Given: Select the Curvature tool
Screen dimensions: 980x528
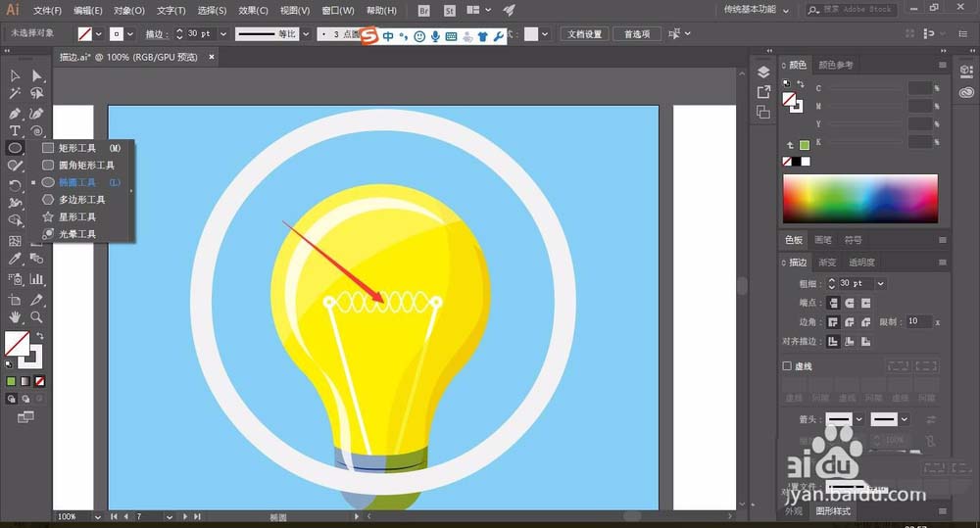Looking at the screenshot, I should tap(37, 113).
